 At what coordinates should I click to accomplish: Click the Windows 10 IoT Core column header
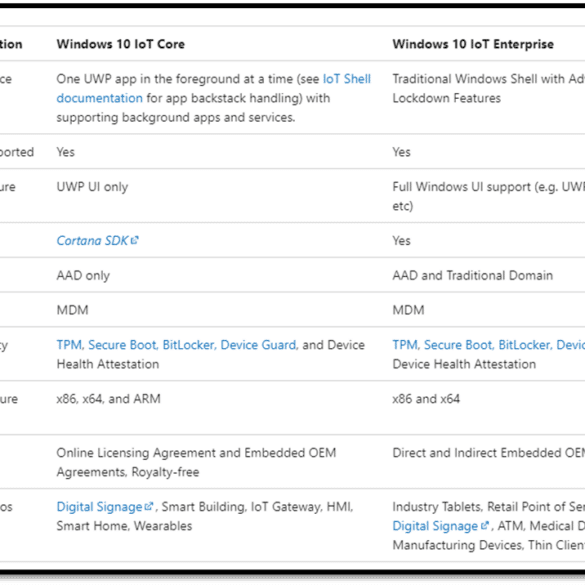[x=121, y=44]
